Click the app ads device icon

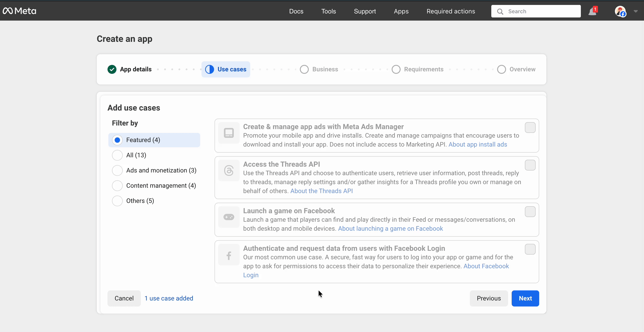coord(229,133)
